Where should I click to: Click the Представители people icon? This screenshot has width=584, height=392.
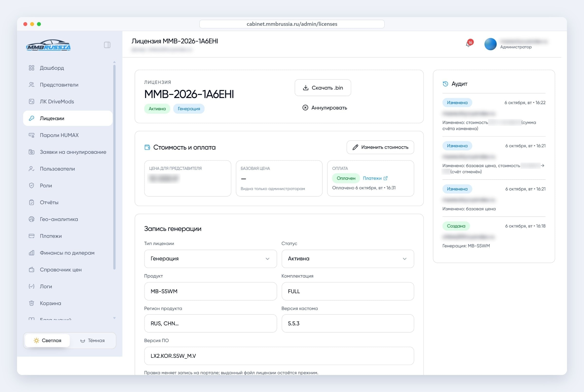pos(31,85)
